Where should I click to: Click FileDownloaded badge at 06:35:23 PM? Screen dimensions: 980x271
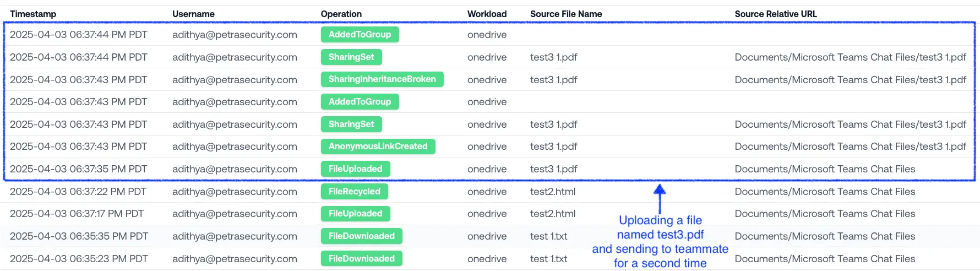(362, 259)
